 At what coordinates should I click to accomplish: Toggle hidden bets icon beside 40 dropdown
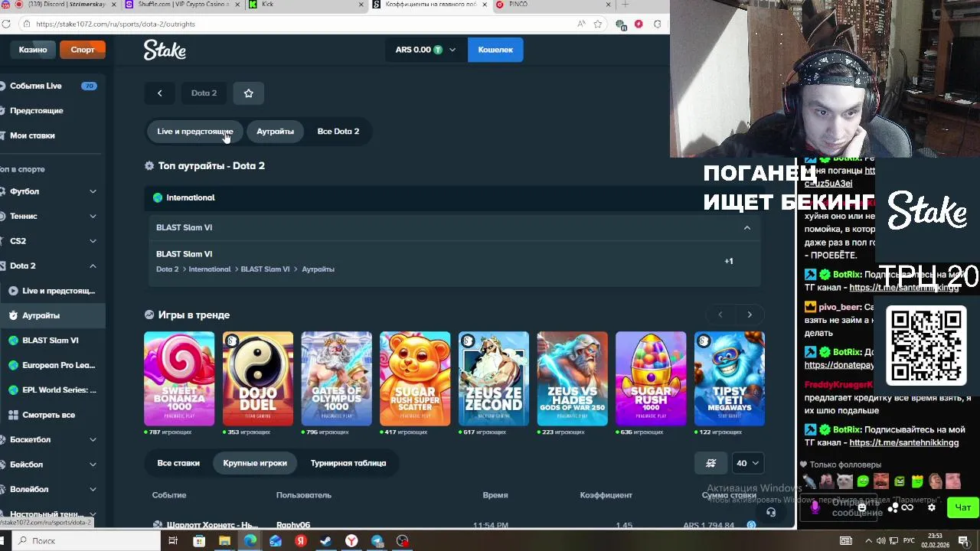point(710,463)
